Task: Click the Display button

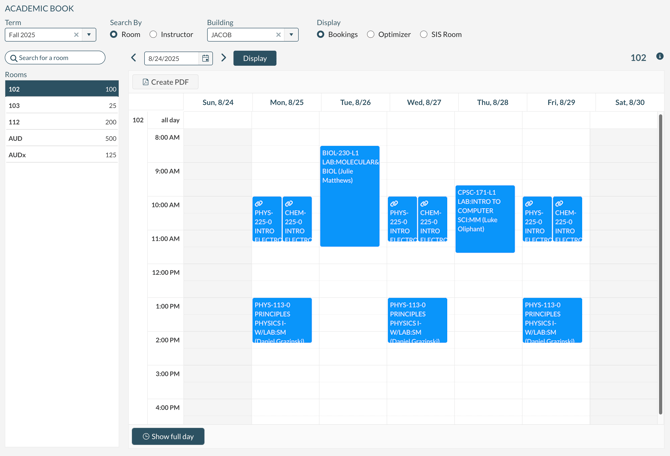Action: tap(254, 58)
